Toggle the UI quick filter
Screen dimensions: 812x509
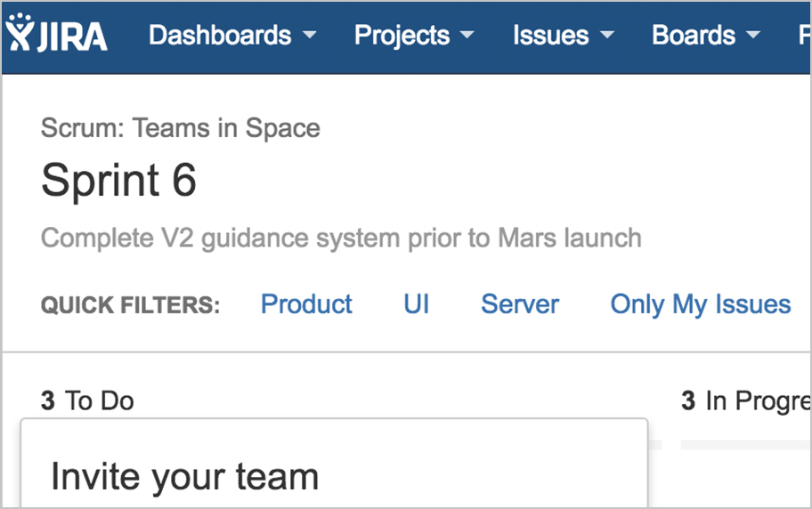[x=417, y=304]
